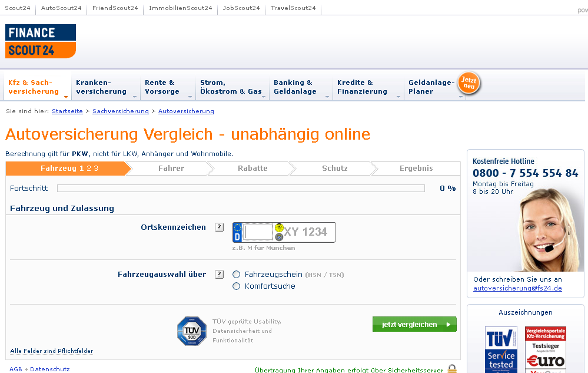Click the Fortschritt progress bar
The width and height of the screenshot is (588, 373).
[x=241, y=189]
